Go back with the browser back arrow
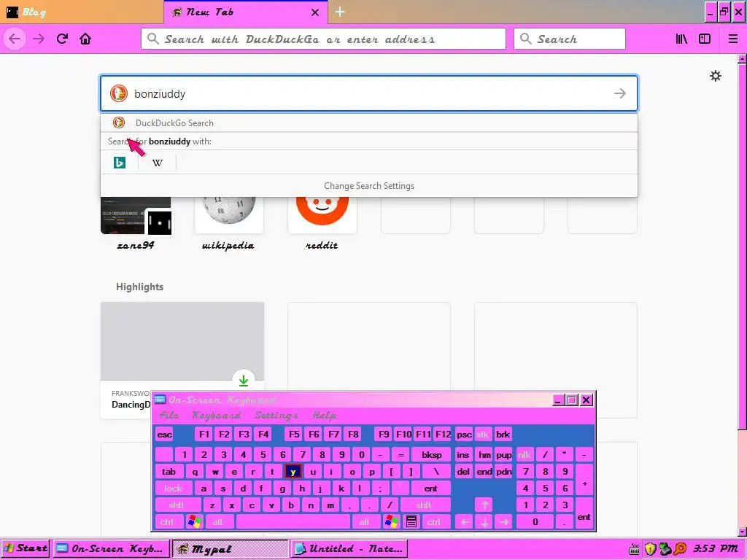The width and height of the screenshot is (747, 560). (x=15, y=39)
